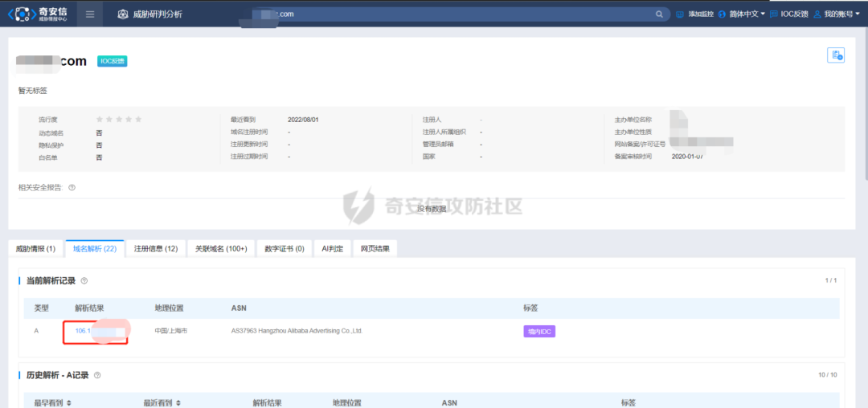Click the 历史解析 - A记录 heading

(x=58, y=375)
